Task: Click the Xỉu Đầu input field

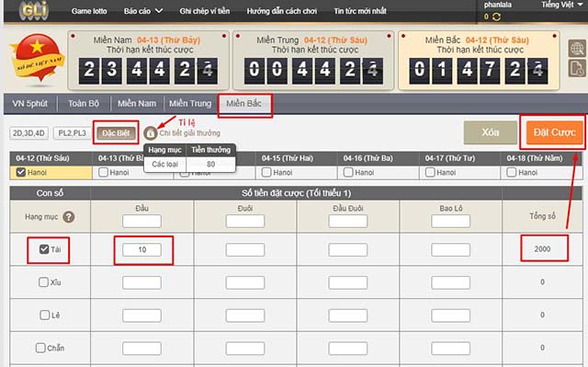Action: coord(141,282)
